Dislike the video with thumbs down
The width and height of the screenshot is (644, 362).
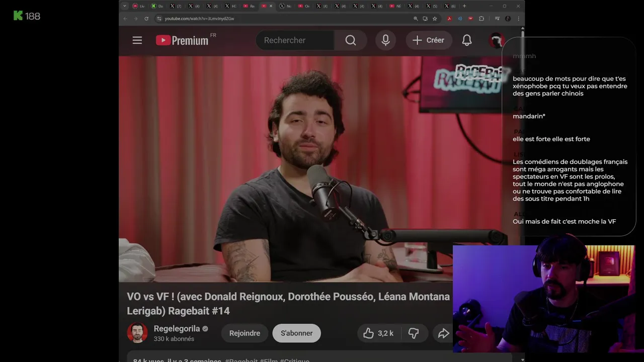pyautogui.click(x=414, y=333)
